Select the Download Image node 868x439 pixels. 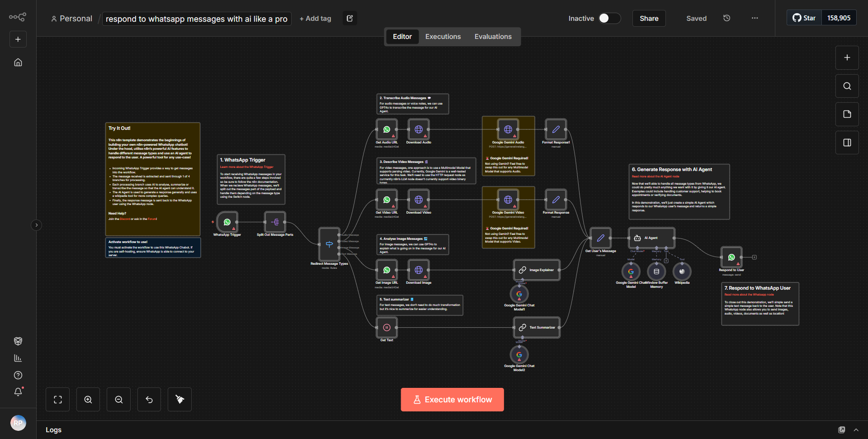419,270
